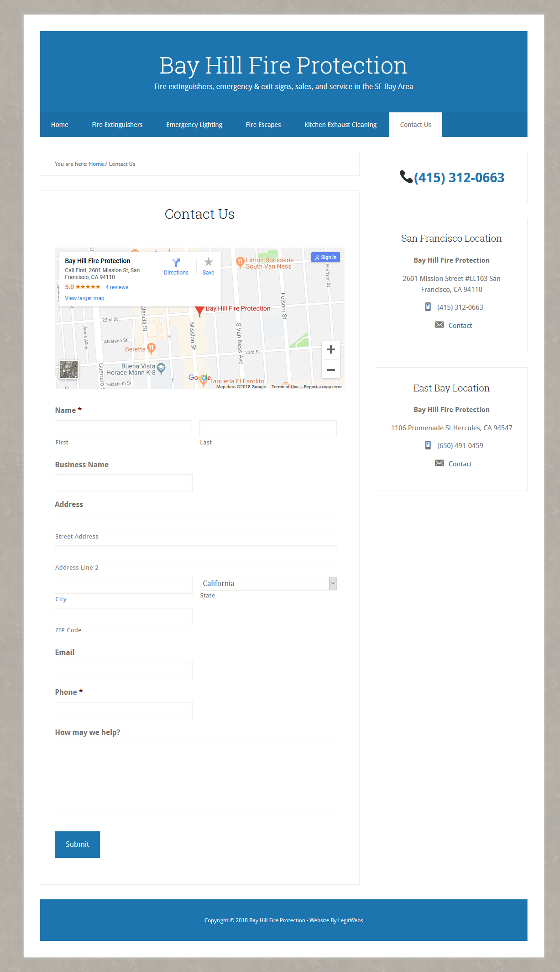Open Fire Escapes menu item
Image resolution: width=560 pixels, height=972 pixels.
tap(263, 125)
